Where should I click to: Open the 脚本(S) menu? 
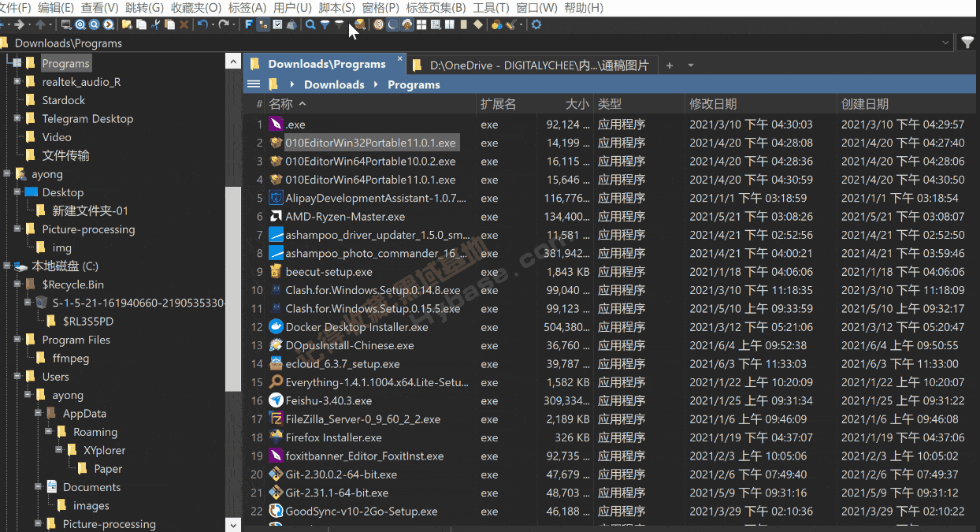click(x=336, y=8)
